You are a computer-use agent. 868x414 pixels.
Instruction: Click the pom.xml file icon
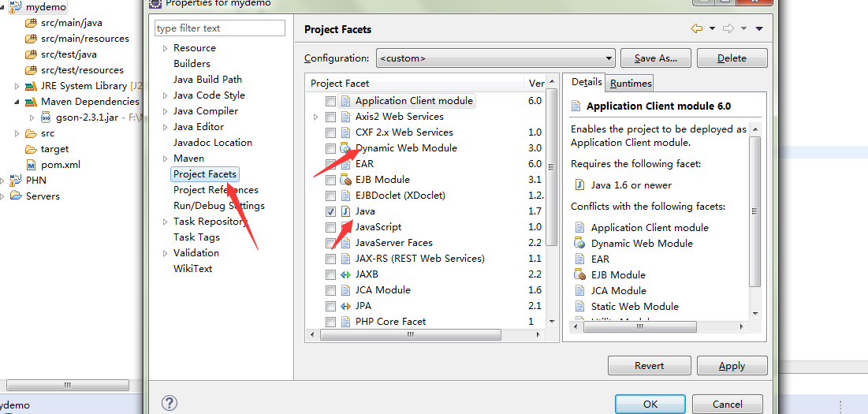(x=31, y=165)
